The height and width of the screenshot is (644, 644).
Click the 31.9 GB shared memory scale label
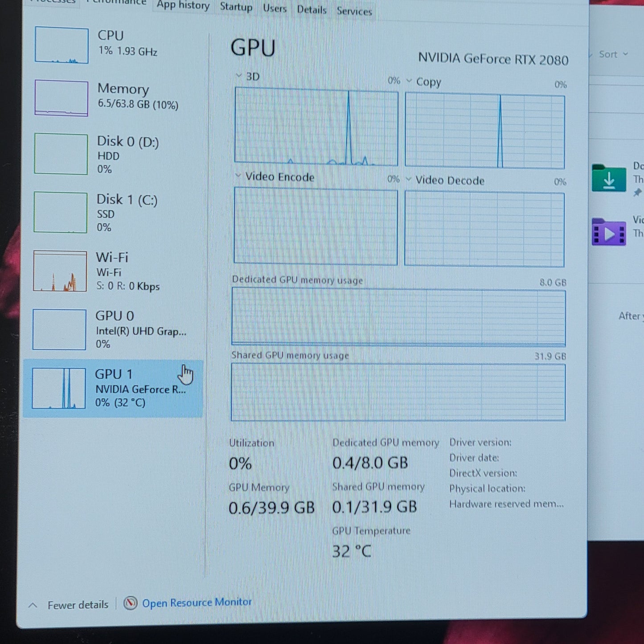550,356
